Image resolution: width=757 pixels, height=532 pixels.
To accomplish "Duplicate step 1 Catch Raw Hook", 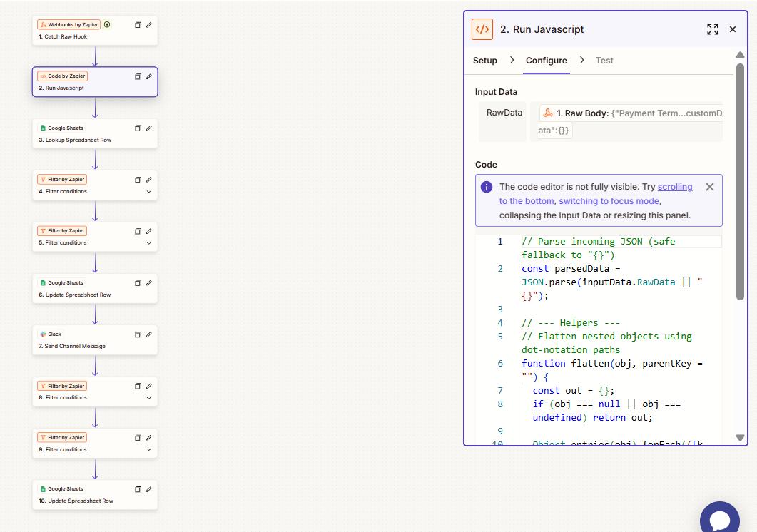I will [138, 25].
